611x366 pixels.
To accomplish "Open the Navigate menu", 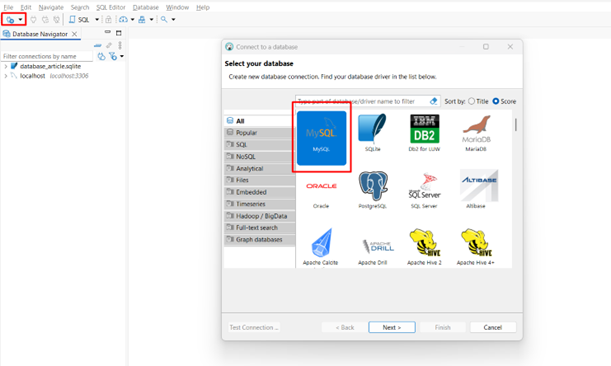I will [x=51, y=7].
